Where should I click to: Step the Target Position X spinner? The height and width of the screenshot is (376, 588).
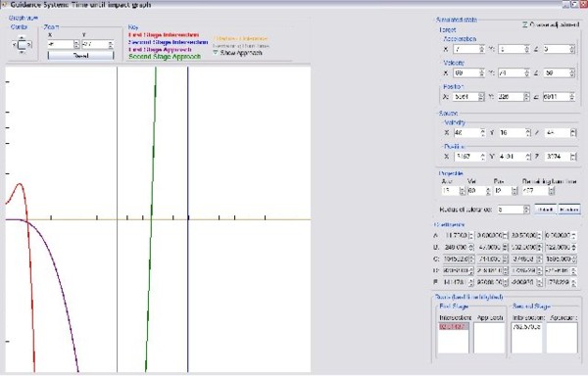tap(481, 97)
